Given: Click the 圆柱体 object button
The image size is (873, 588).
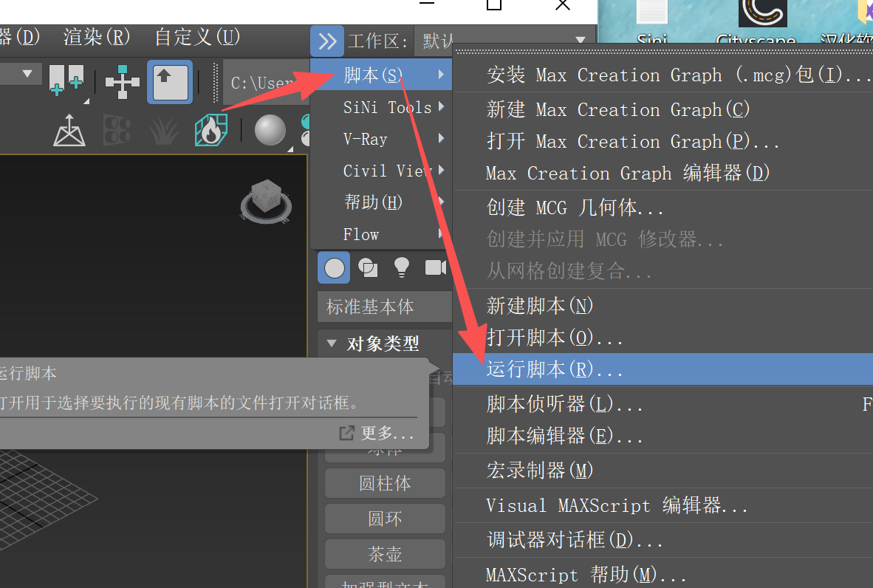Looking at the screenshot, I should 385,484.
